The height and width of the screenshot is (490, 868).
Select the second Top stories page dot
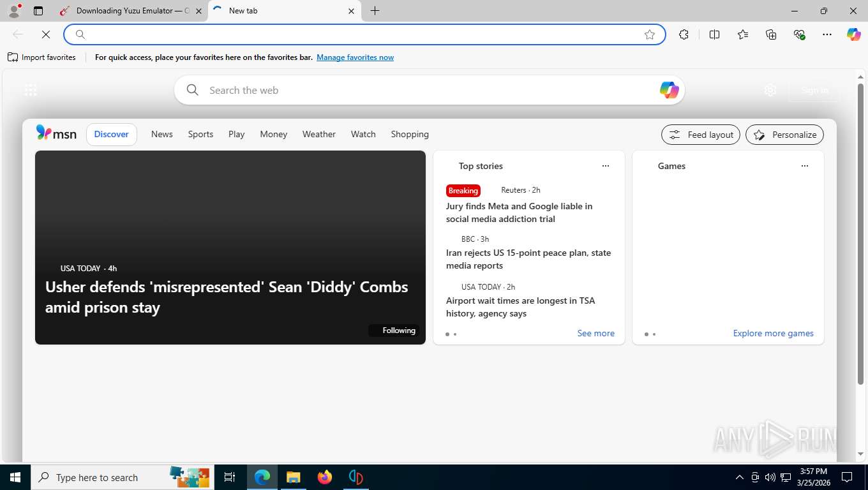455,334
